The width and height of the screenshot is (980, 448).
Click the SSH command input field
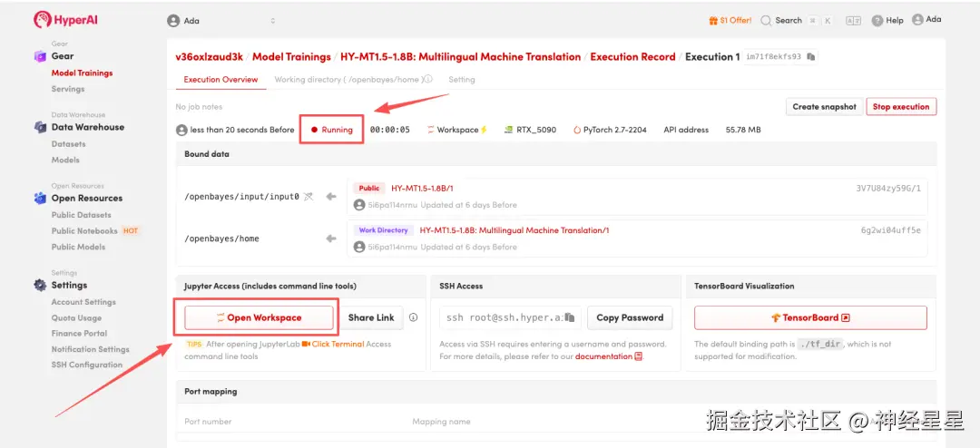click(x=510, y=317)
